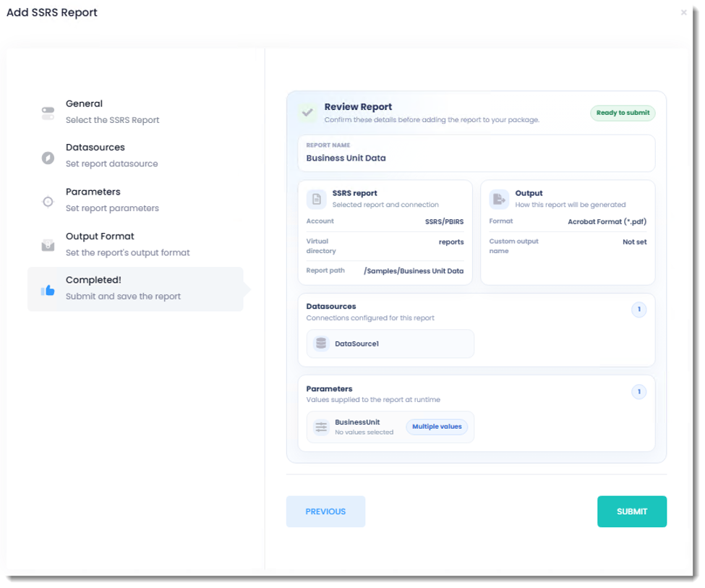Click the General step toggle icon
This screenshot has width=705, height=588.
(48, 114)
